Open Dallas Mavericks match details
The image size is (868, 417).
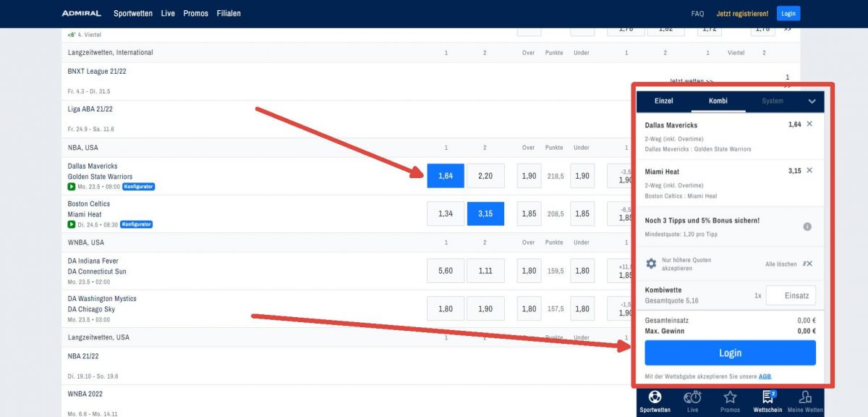click(93, 166)
